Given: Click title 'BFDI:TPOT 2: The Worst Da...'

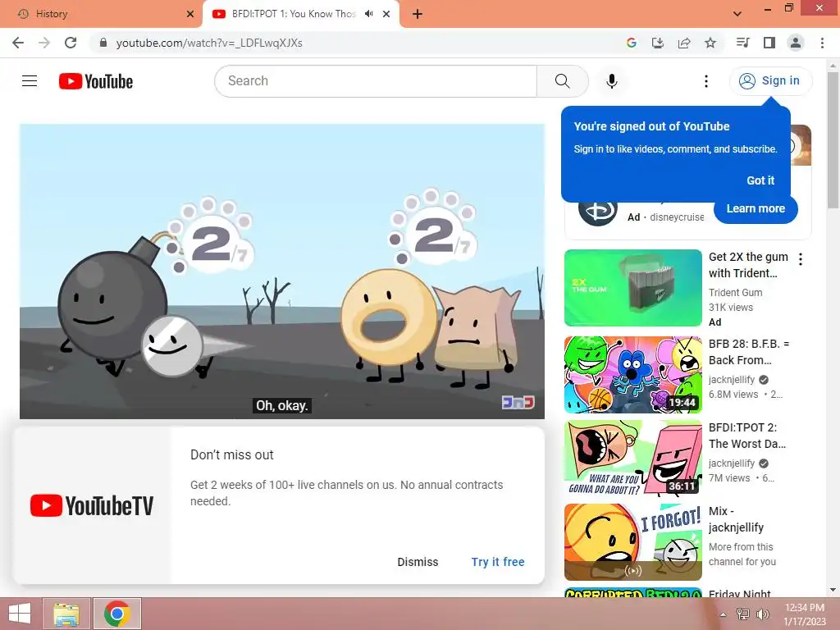Looking at the screenshot, I should pyautogui.click(x=746, y=436).
